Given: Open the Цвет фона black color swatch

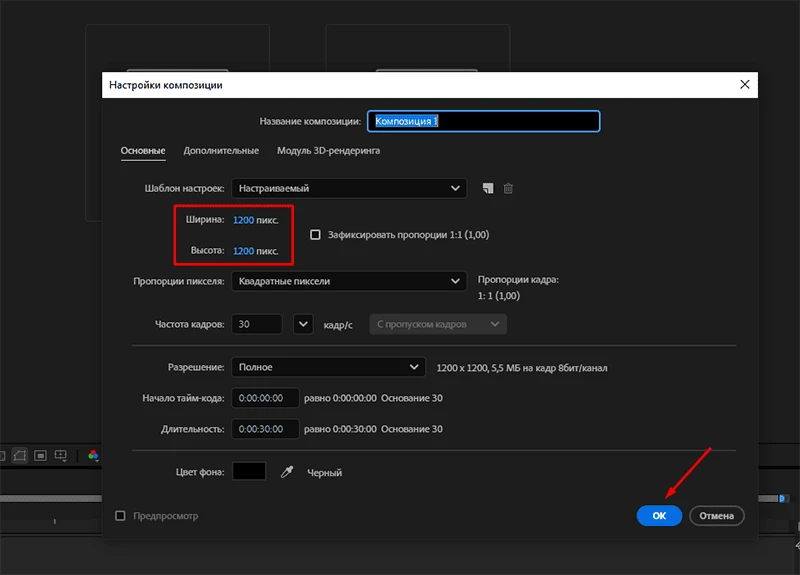Looking at the screenshot, I should [x=249, y=471].
